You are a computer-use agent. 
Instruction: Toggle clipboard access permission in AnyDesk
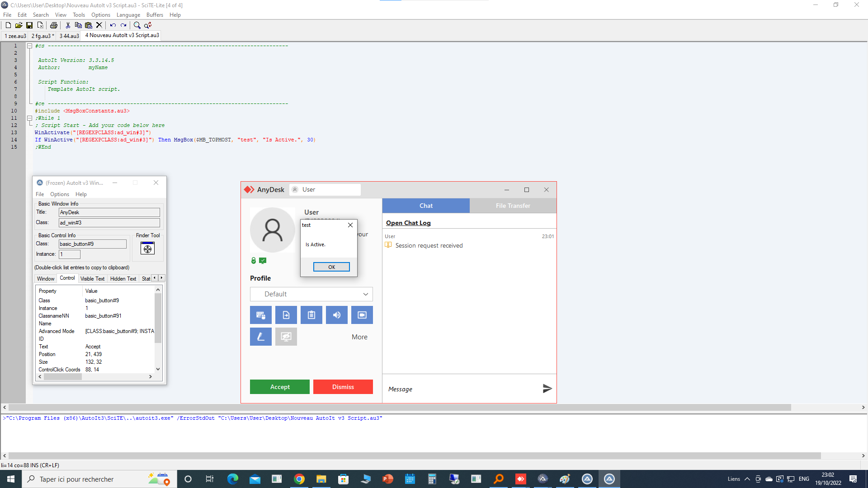tap(311, 315)
